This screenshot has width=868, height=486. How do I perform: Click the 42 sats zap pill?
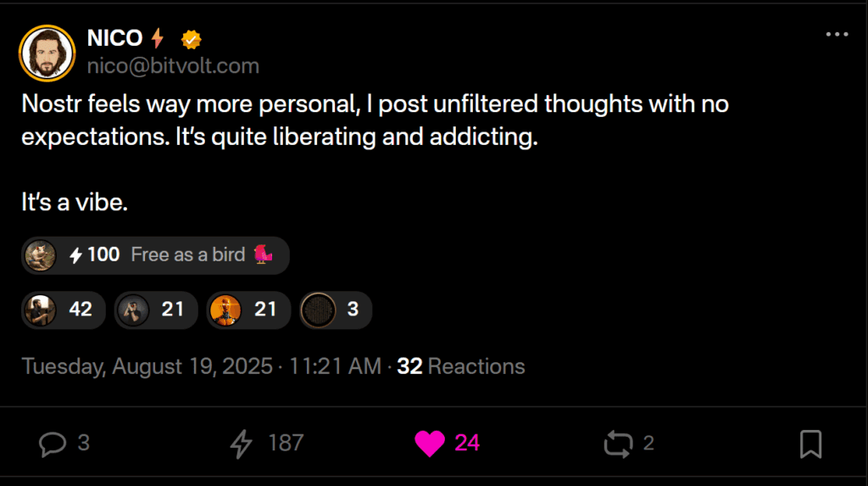pos(64,310)
